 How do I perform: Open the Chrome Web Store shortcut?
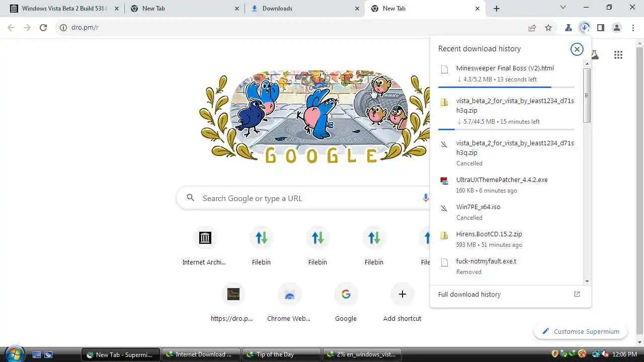(x=289, y=302)
